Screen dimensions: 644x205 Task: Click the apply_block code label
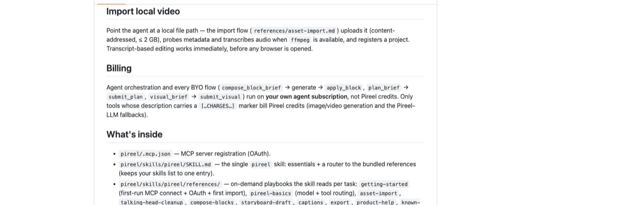(344, 88)
